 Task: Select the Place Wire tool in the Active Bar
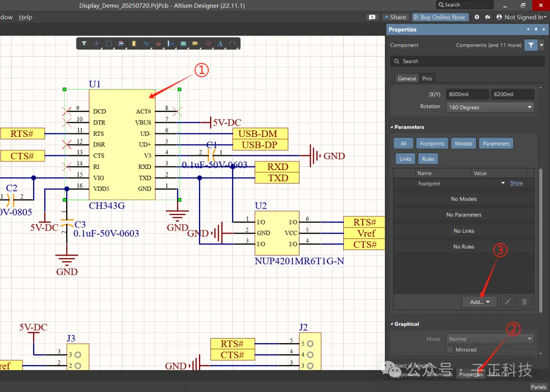(146, 43)
